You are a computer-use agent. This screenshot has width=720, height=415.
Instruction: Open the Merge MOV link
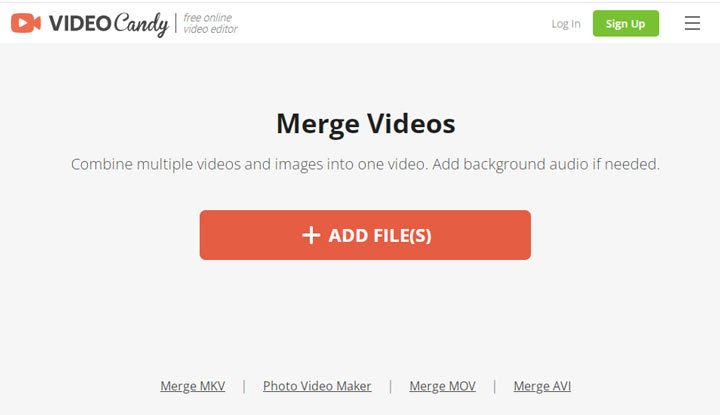(x=442, y=386)
